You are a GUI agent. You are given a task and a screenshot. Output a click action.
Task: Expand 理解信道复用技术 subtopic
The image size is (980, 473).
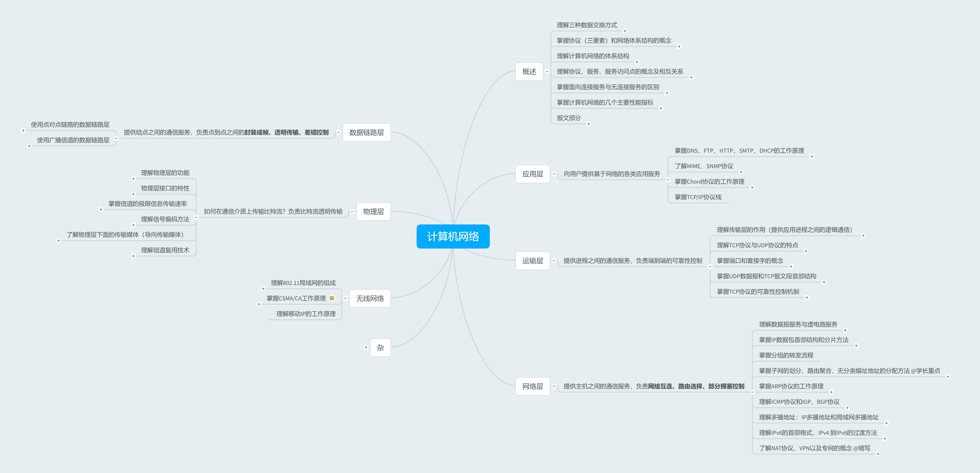133,256
